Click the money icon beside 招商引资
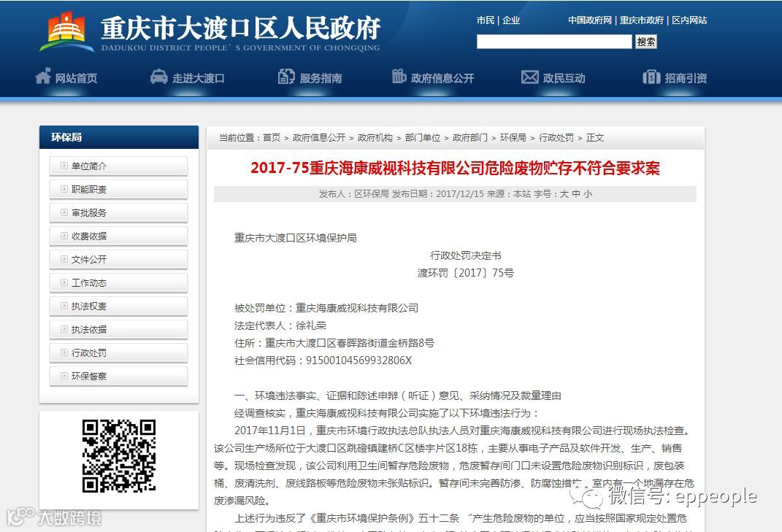Screen dimensions: 782x532 point(651,77)
